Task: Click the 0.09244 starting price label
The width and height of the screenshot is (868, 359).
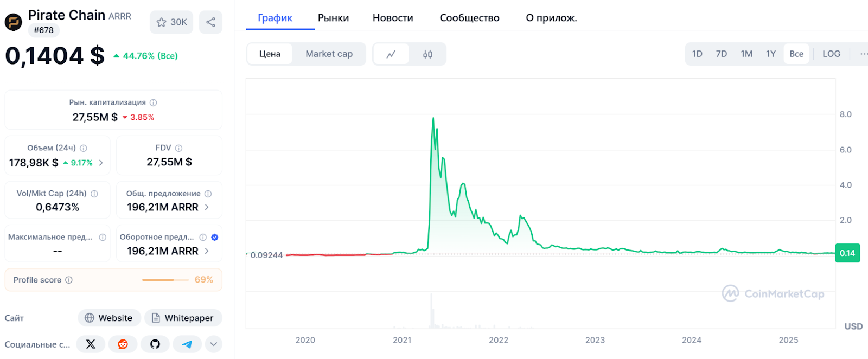Action: coord(266,255)
